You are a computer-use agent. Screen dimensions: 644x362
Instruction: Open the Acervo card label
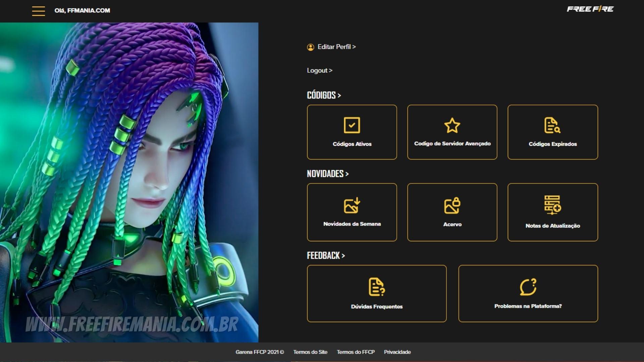pyautogui.click(x=452, y=224)
